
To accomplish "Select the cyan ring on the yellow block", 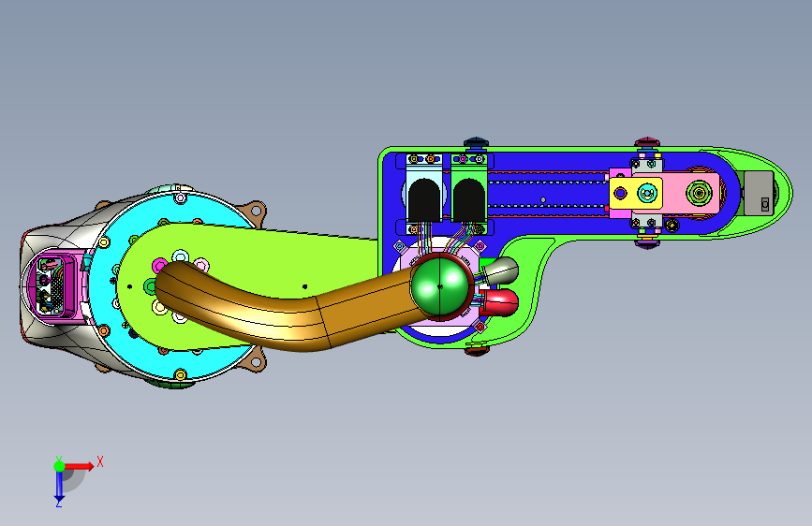I will [x=647, y=194].
